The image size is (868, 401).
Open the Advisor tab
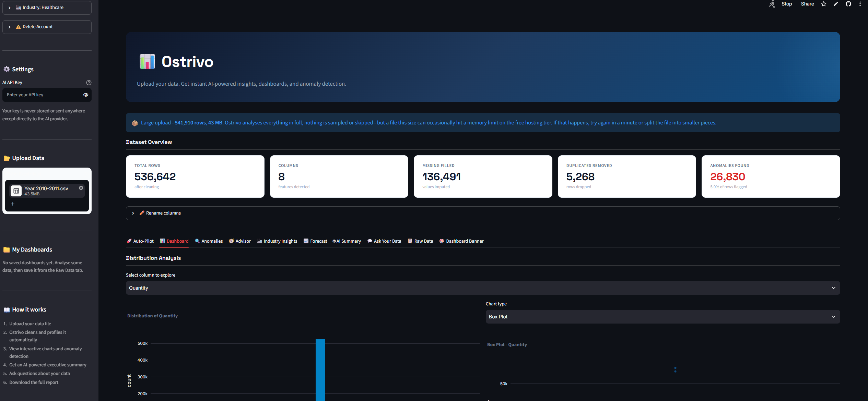point(240,241)
